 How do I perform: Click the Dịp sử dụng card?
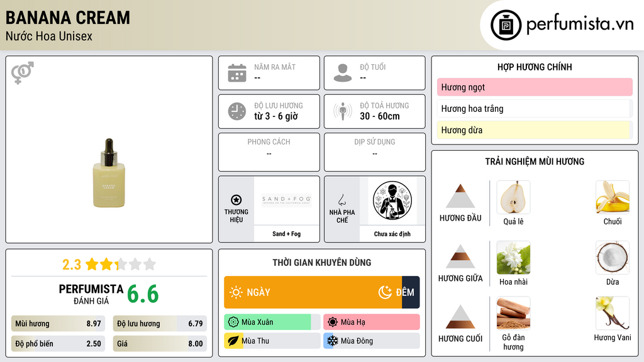tap(375, 152)
